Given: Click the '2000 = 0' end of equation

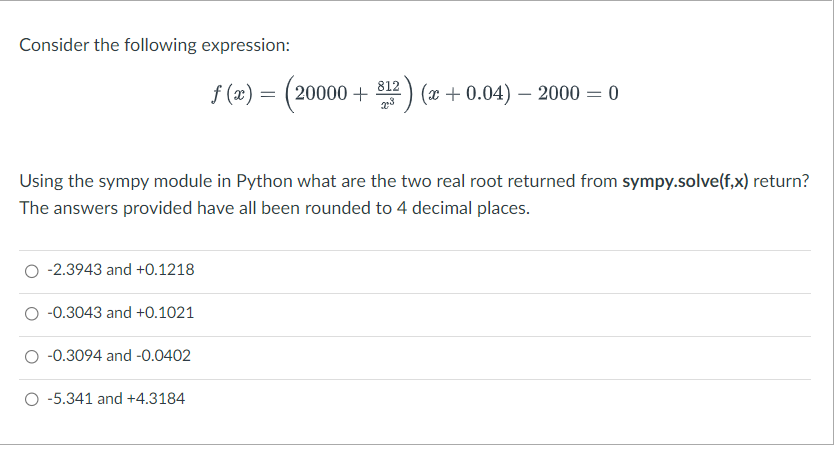Looking at the screenshot, I should (x=578, y=94).
